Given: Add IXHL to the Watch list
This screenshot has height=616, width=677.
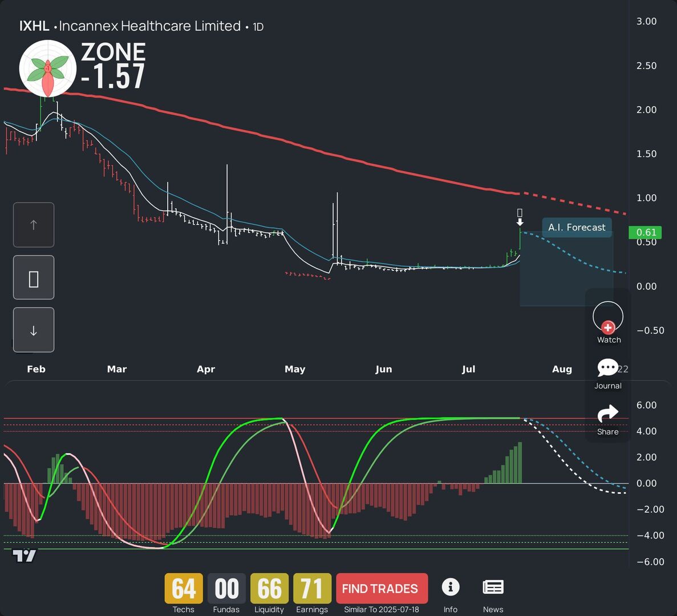Looking at the screenshot, I should pos(608,322).
